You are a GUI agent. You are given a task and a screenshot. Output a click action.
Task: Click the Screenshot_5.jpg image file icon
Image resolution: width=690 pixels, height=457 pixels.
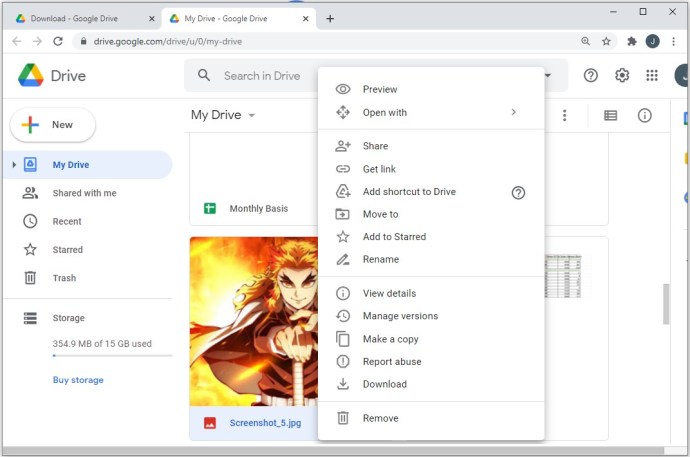[210, 423]
